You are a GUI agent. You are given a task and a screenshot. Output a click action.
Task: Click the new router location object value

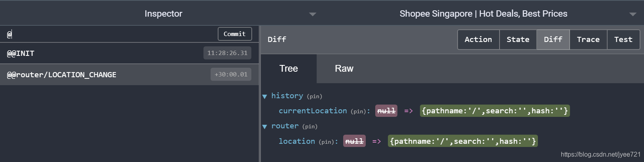pyautogui.click(x=463, y=141)
